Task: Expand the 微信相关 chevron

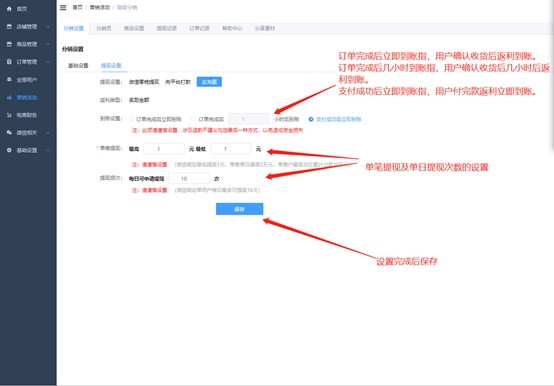Action: [48, 132]
